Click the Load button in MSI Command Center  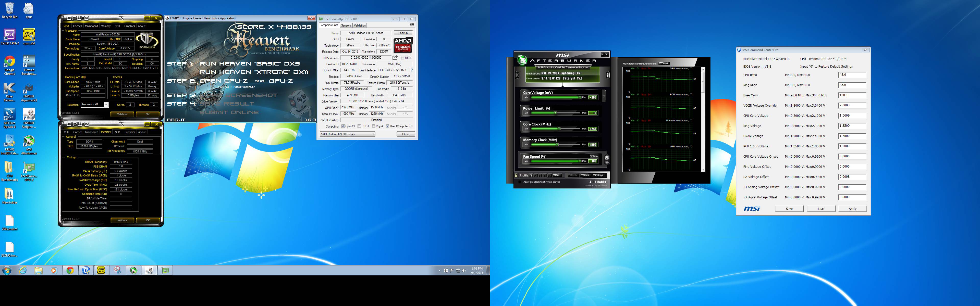(x=821, y=209)
